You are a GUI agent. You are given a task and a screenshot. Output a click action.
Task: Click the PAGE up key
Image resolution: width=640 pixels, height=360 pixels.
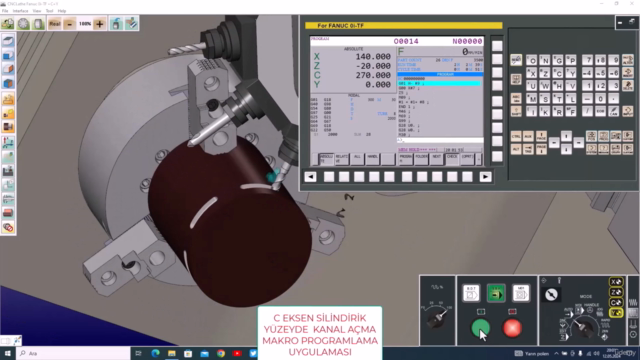click(541, 136)
